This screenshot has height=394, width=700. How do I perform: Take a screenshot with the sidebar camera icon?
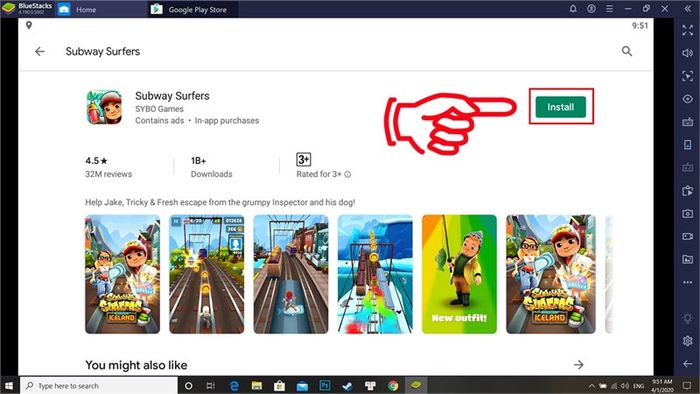(688, 213)
